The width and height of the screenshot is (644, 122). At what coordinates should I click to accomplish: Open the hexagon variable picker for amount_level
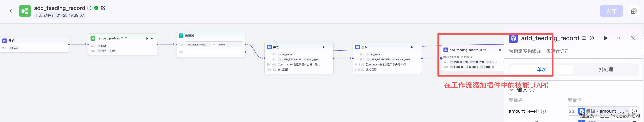[x=635, y=111]
